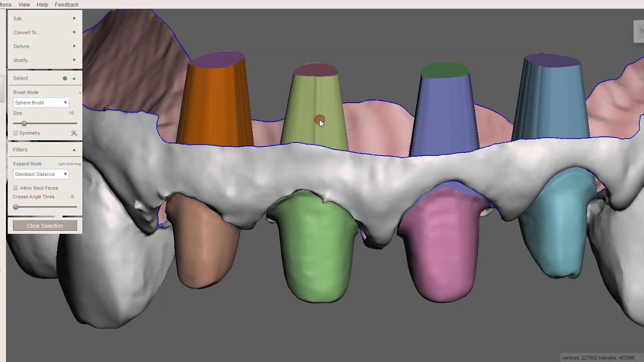Screen dimensions: 644x362
Task: Open the Feedback menu
Action: click(66, 5)
